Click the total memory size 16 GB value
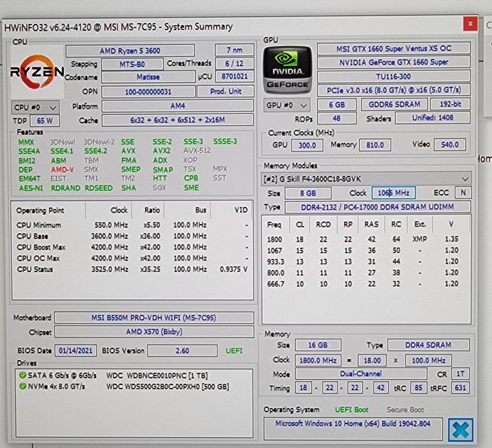Screen dimensions: 492x448 pos(318,345)
